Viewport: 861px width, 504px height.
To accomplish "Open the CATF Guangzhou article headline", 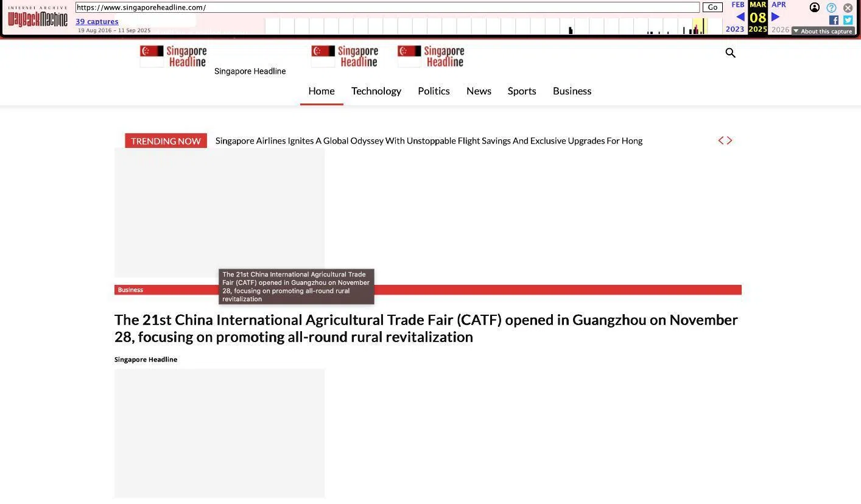I will pyautogui.click(x=426, y=328).
